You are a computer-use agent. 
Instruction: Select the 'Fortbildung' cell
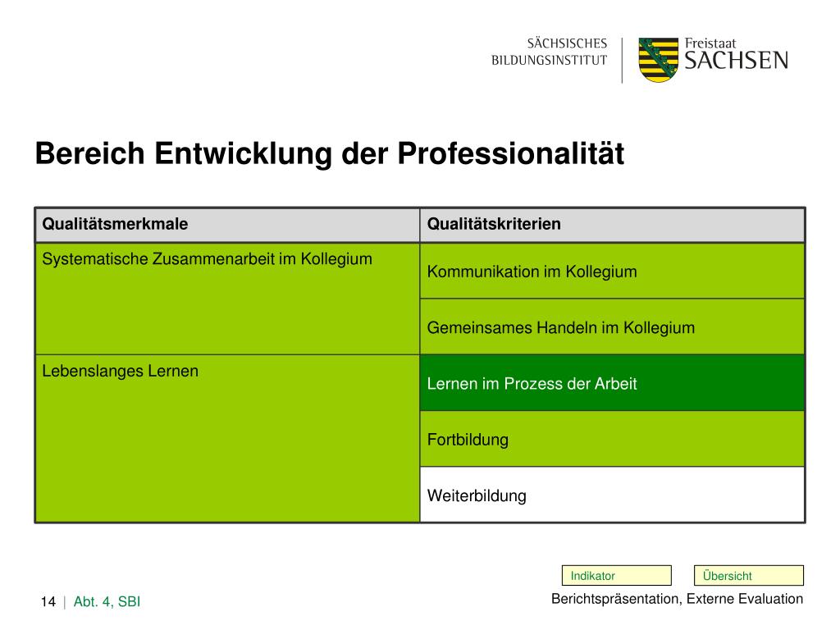click(612, 440)
